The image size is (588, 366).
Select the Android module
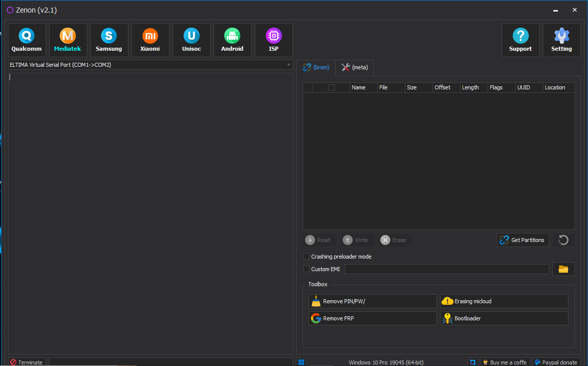coord(232,40)
